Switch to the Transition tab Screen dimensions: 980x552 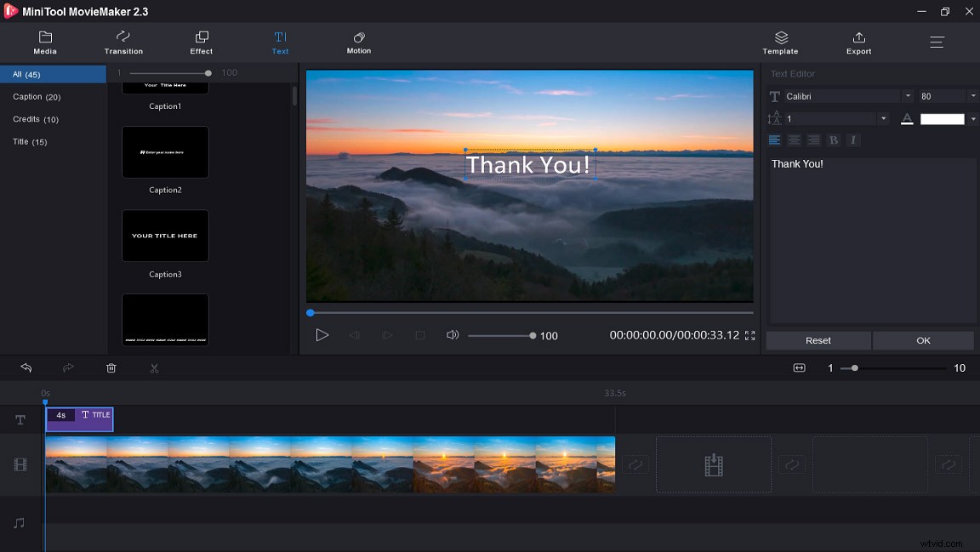pyautogui.click(x=122, y=43)
